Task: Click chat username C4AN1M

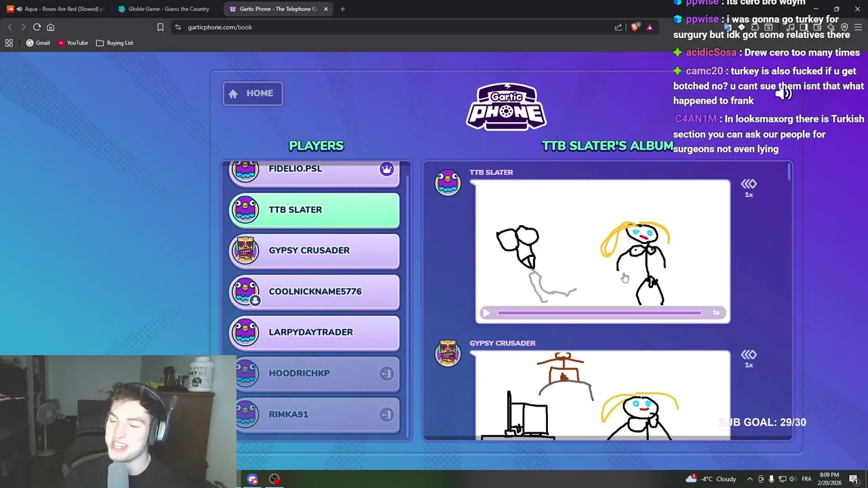Action: tap(696, 119)
